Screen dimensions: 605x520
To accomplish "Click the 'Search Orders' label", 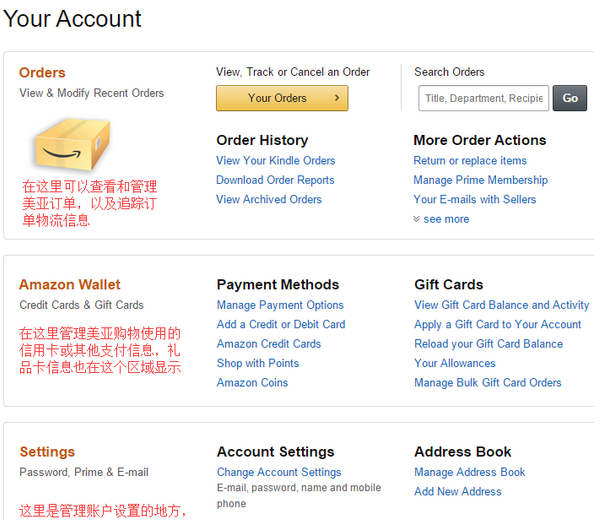I will pyautogui.click(x=449, y=72).
